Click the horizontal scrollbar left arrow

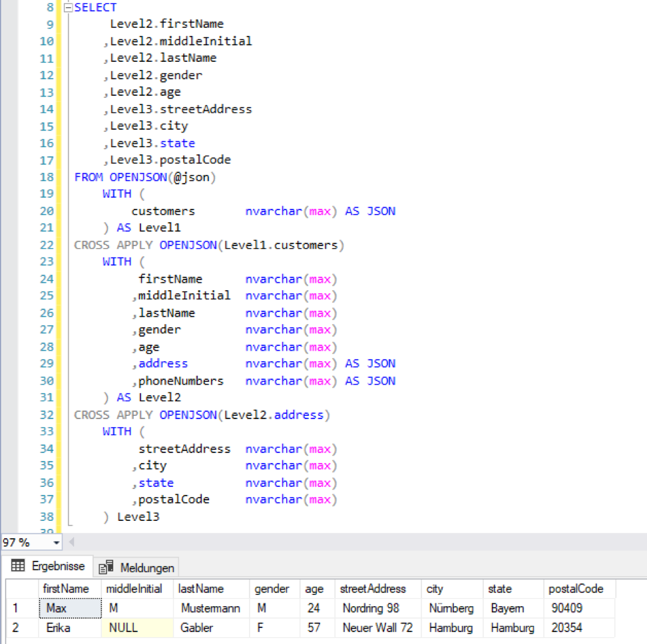(72, 542)
